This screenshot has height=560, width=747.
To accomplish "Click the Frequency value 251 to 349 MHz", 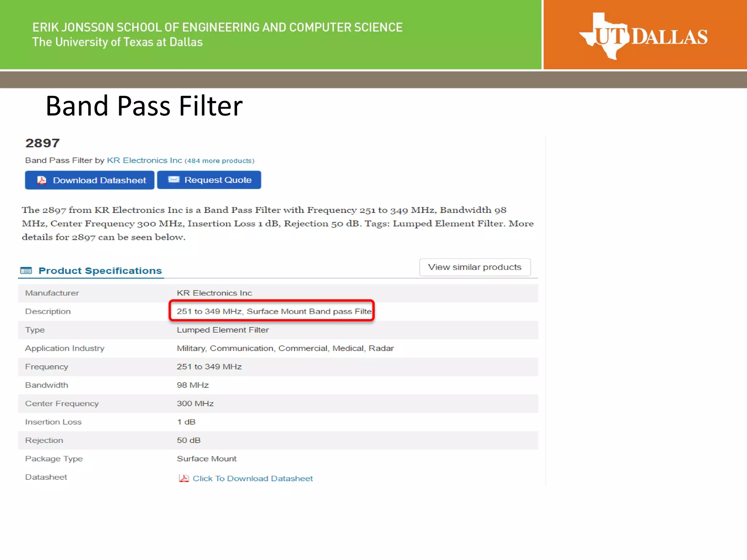I will click(209, 367).
